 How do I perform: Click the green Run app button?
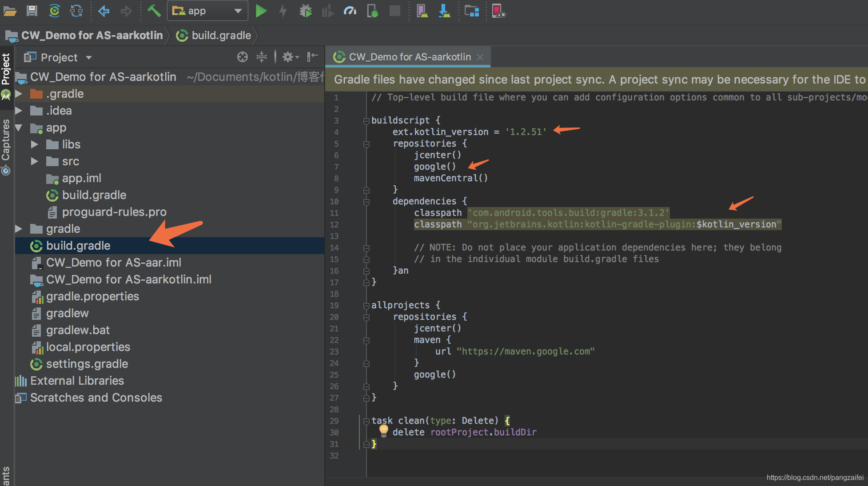(261, 11)
